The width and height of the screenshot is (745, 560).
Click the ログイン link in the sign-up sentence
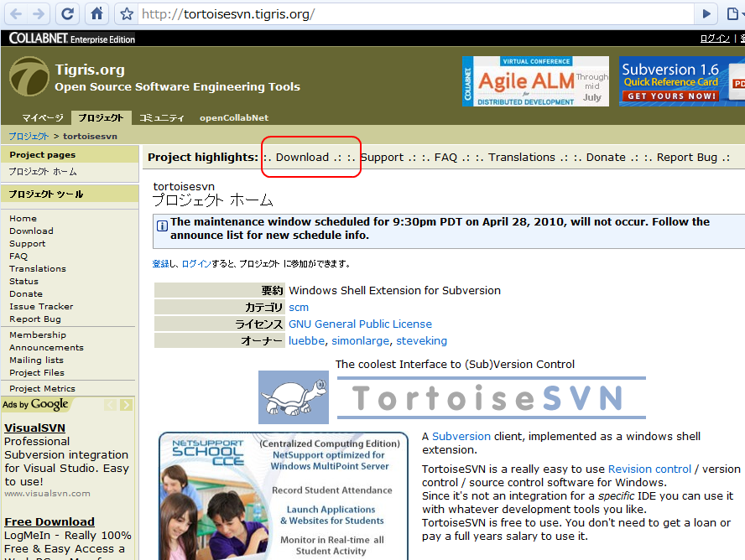click(196, 264)
